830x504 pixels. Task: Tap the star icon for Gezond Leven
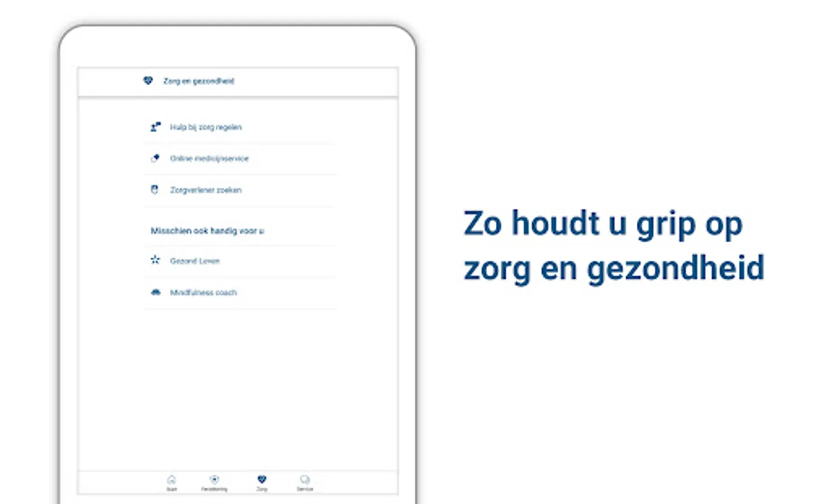155,260
